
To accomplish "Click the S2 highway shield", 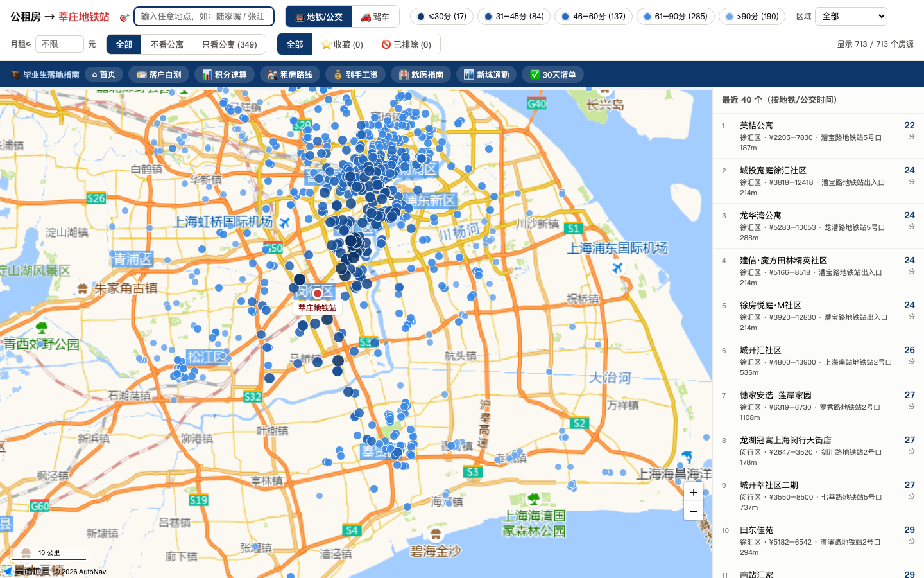I will (x=579, y=423).
